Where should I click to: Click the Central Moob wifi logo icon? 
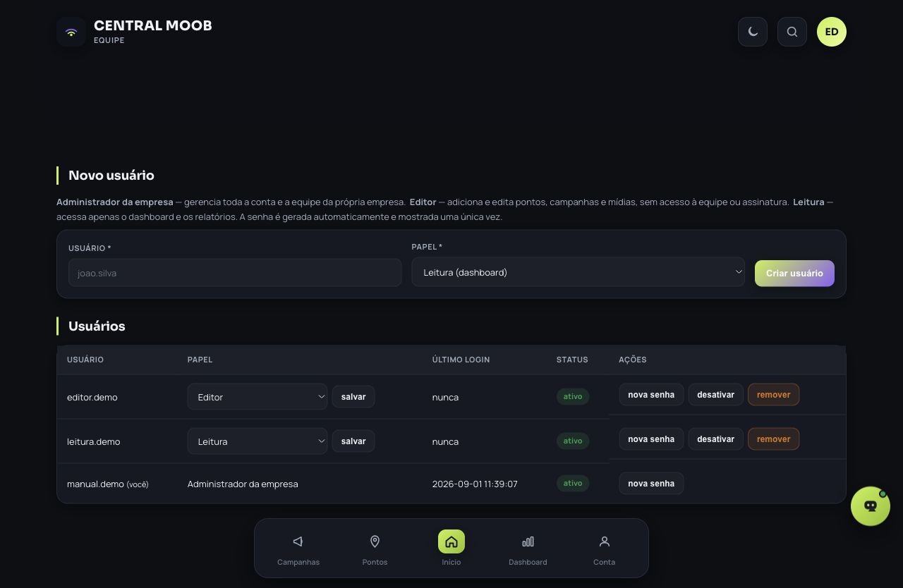click(x=71, y=32)
